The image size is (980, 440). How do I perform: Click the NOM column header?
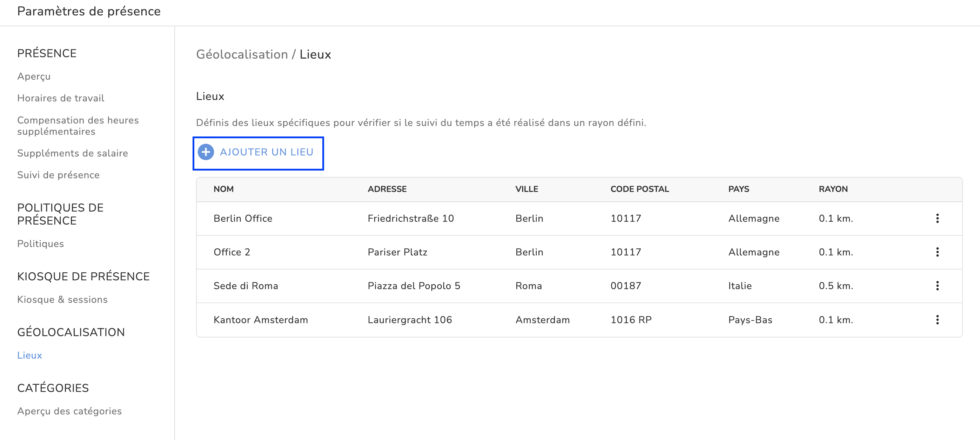pyautogui.click(x=223, y=189)
